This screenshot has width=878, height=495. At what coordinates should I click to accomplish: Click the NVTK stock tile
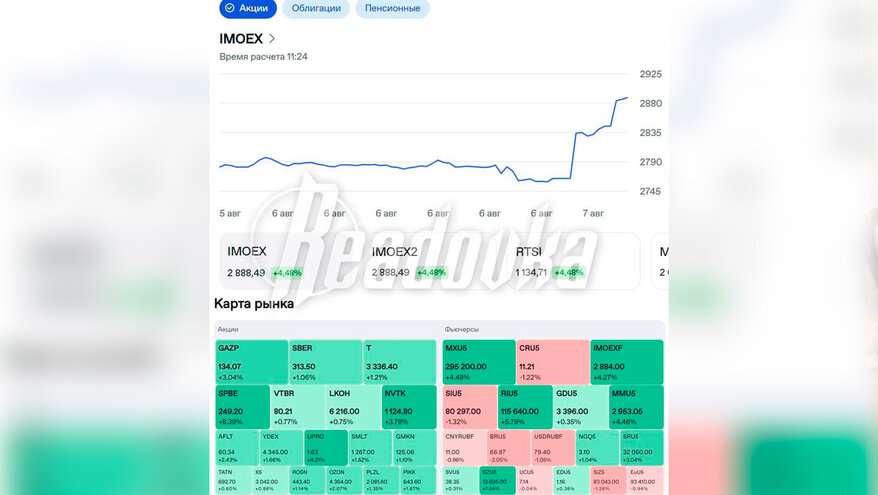[x=409, y=407]
